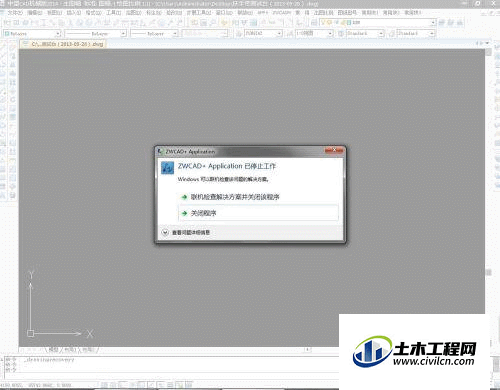Open the second Standard style dropdown
500x390 pixels.
coord(416,34)
